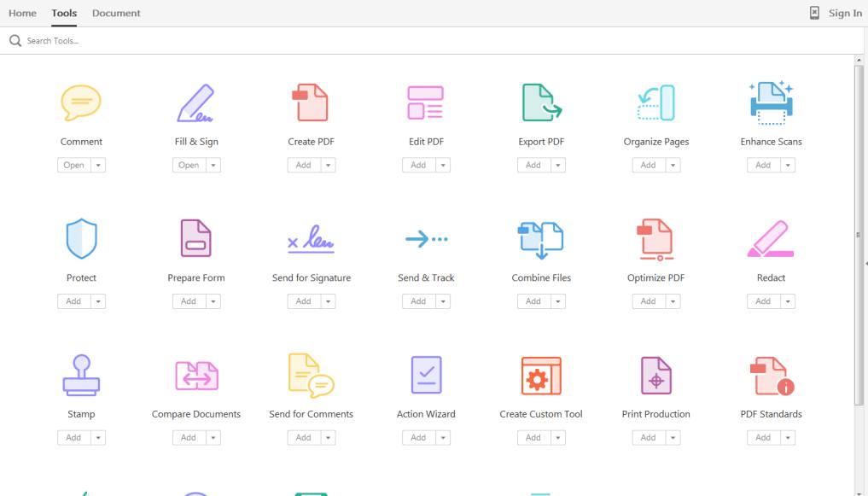Click the scrollbar up arrow

point(859,60)
